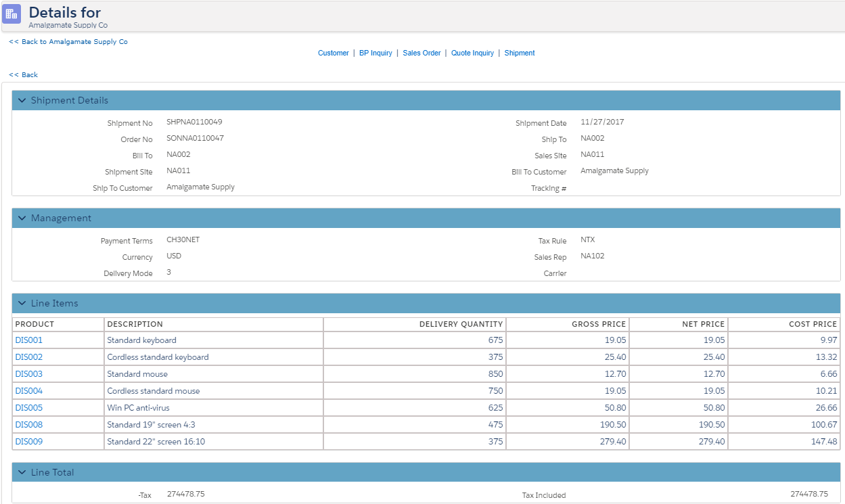Click product link DIS009
The height and width of the screenshot is (504, 845).
click(x=29, y=442)
